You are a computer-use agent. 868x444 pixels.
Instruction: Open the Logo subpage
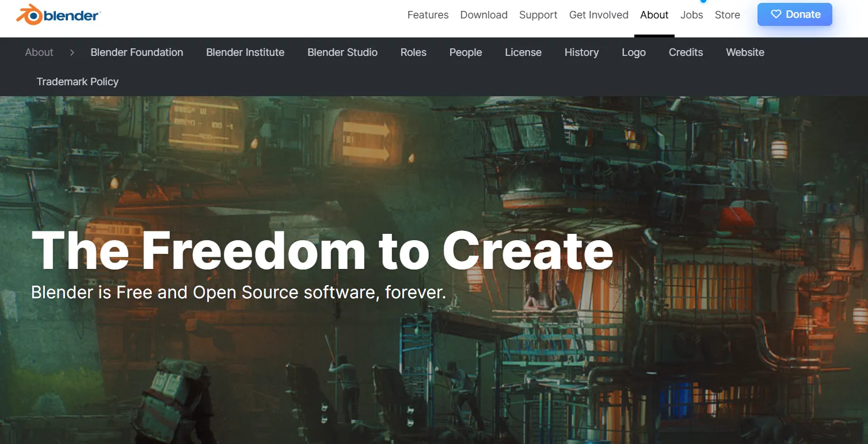click(x=634, y=52)
